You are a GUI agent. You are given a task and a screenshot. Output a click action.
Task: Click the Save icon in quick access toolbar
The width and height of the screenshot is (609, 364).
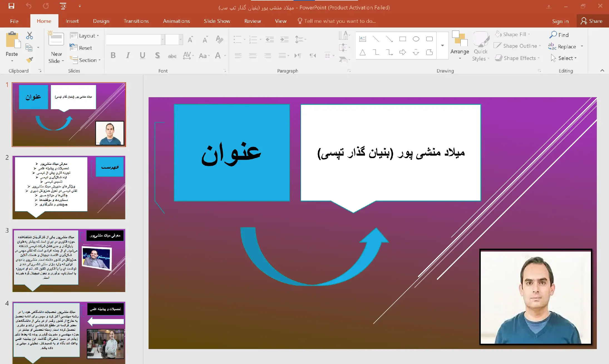click(x=11, y=6)
